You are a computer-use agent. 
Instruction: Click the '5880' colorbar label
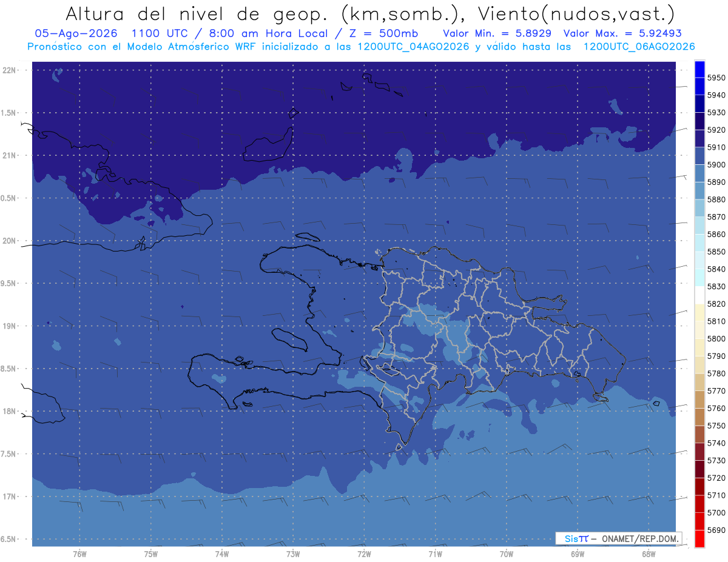tap(716, 199)
